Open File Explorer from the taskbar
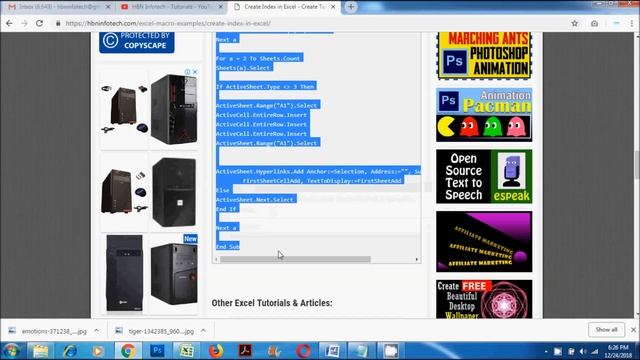The height and width of the screenshot is (360, 640). [40, 351]
